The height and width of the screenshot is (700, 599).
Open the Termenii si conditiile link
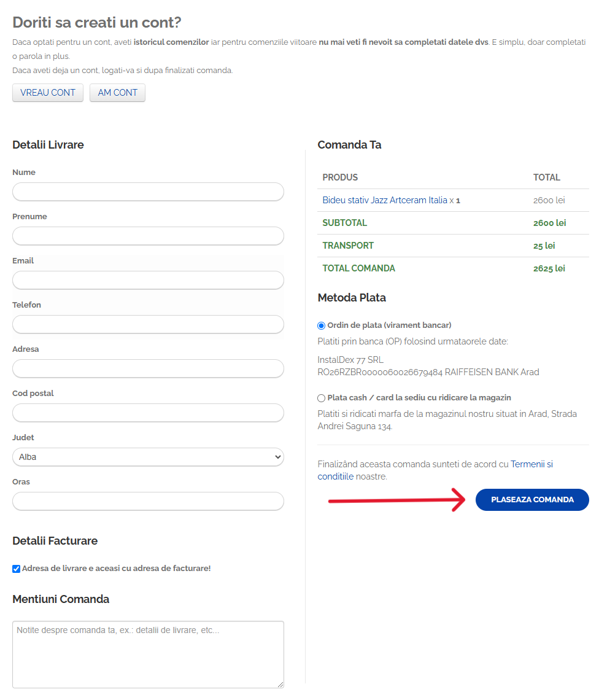531,464
